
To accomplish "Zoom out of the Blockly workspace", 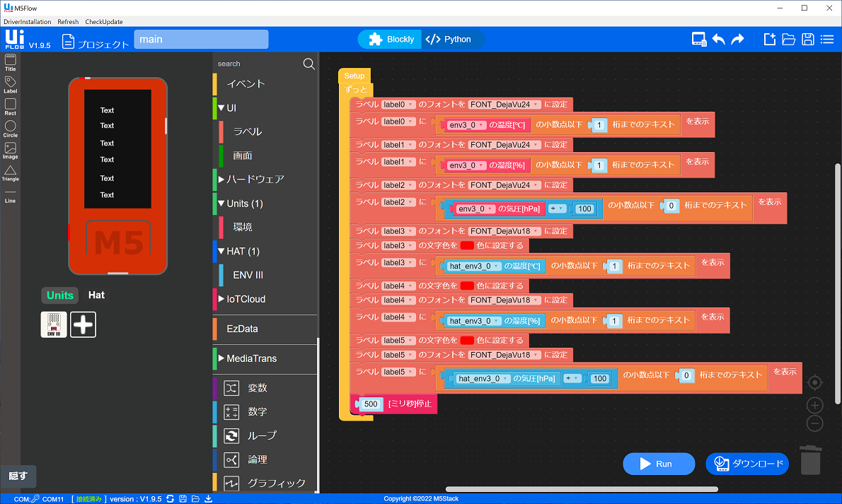I will (x=814, y=423).
